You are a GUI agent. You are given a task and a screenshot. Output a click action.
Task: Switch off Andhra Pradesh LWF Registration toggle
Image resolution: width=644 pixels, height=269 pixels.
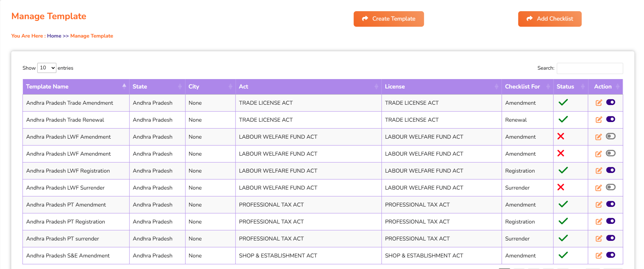click(x=611, y=170)
